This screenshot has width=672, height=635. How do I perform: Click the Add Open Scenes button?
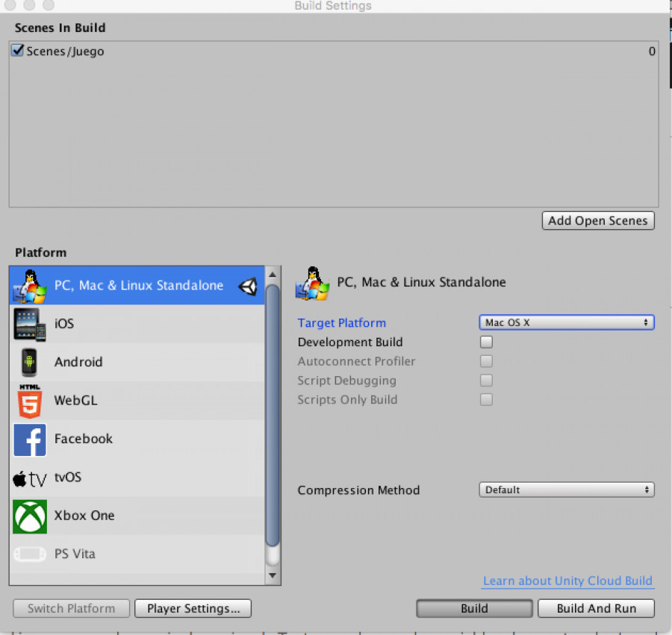[597, 220]
